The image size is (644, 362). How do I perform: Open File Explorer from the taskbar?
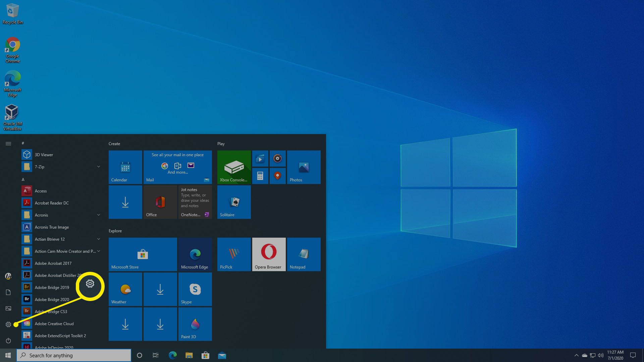pyautogui.click(x=189, y=355)
